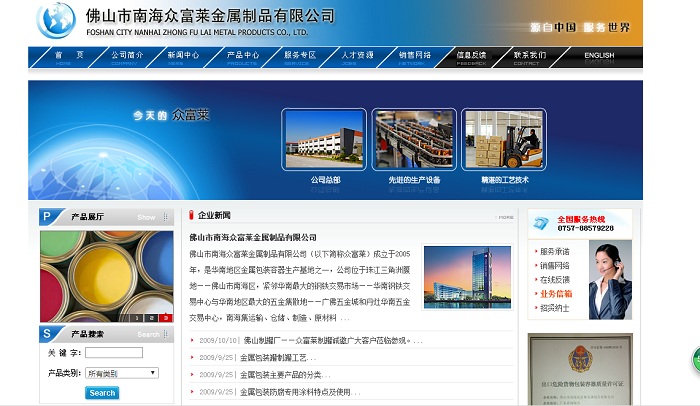The height and width of the screenshot is (406, 700).
Task: Click the blue S product search icon
Action: tap(47, 333)
